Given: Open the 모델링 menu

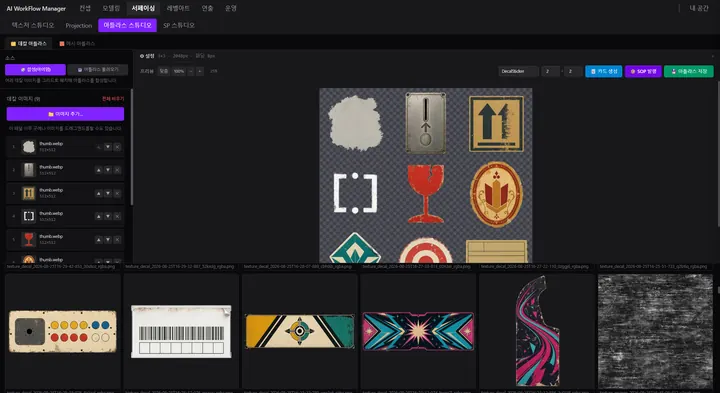Looking at the screenshot, I should coord(111,8).
